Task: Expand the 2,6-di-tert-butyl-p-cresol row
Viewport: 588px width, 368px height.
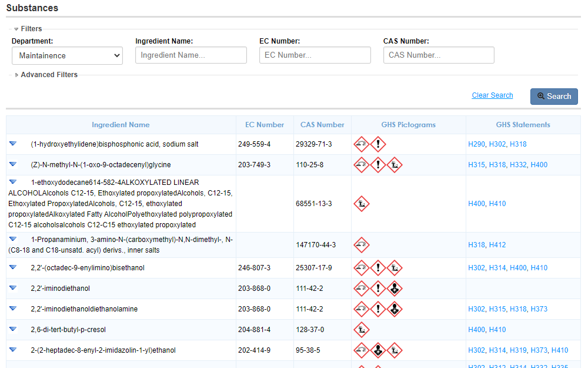Action: 13,329
